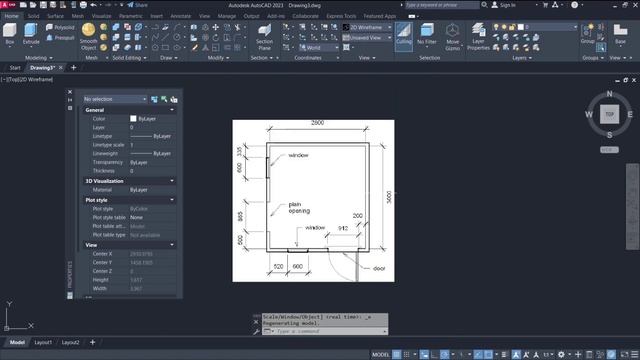
Task: Open the Section Plane tool
Action: click(x=264, y=37)
